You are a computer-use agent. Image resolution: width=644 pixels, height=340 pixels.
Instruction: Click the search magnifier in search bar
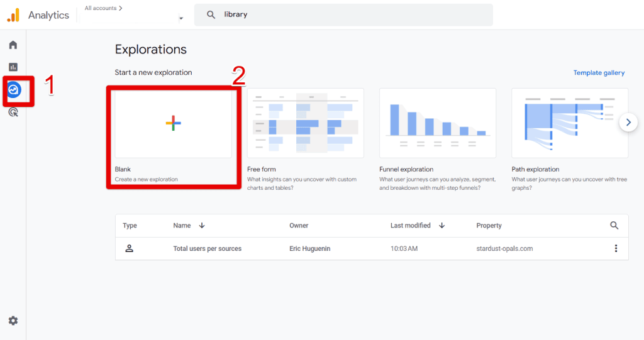click(x=211, y=14)
